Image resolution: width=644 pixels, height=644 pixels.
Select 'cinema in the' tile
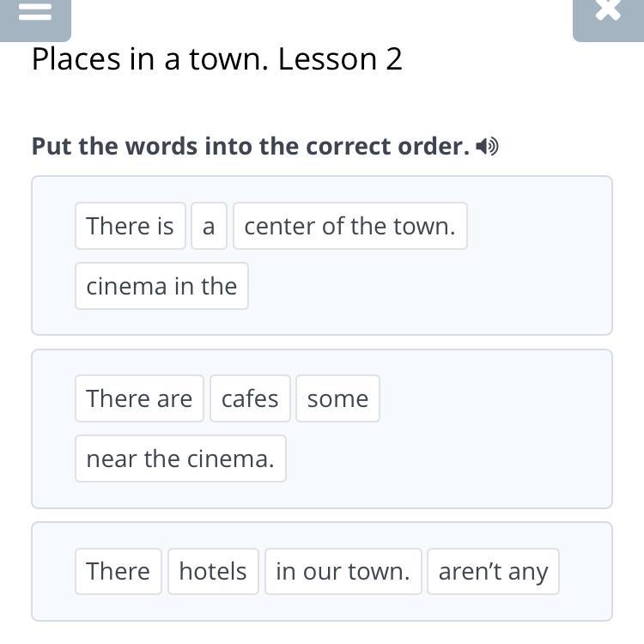click(161, 286)
